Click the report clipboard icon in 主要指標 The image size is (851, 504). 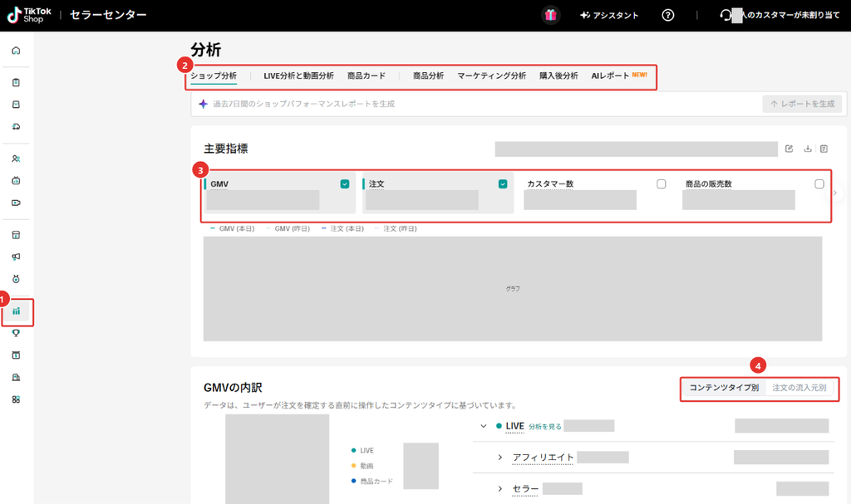point(824,149)
